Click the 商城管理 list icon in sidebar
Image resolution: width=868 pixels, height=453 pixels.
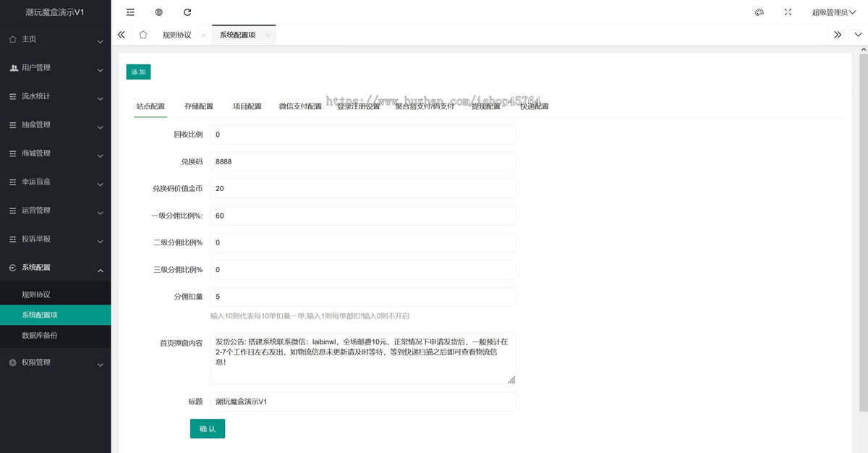[x=13, y=153]
